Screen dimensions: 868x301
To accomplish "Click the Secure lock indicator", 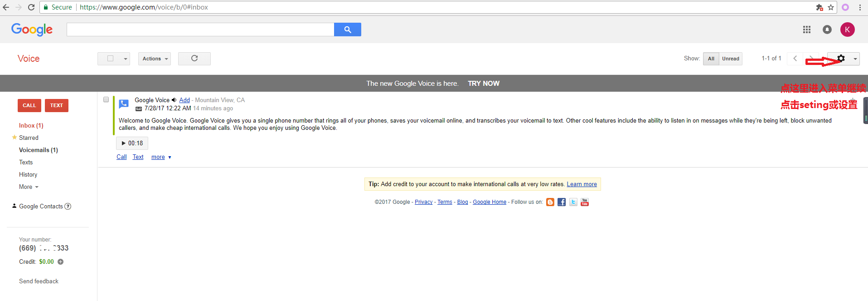I will [x=58, y=7].
